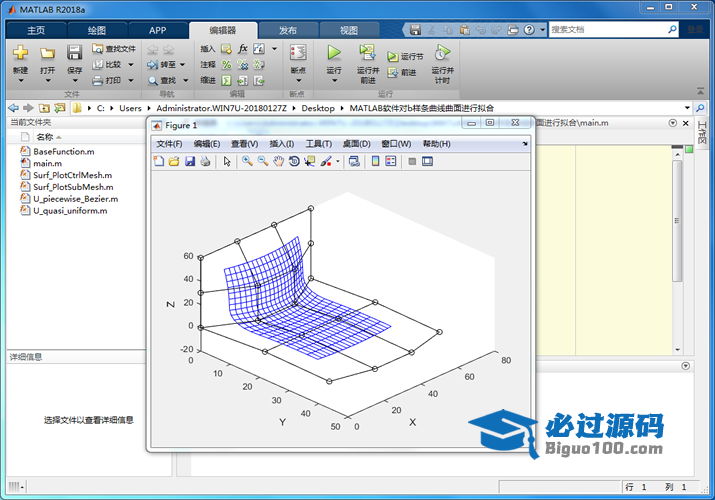Click the New (新建) file icon
This screenshot has width=715, height=500.
tap(20, 52)
